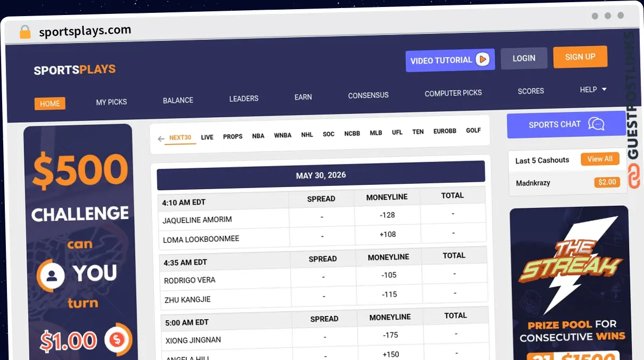Pick Jaqueline Amorim moneyline -128
Viewport: 644px width, 360px height.
[x=387, y=215]
